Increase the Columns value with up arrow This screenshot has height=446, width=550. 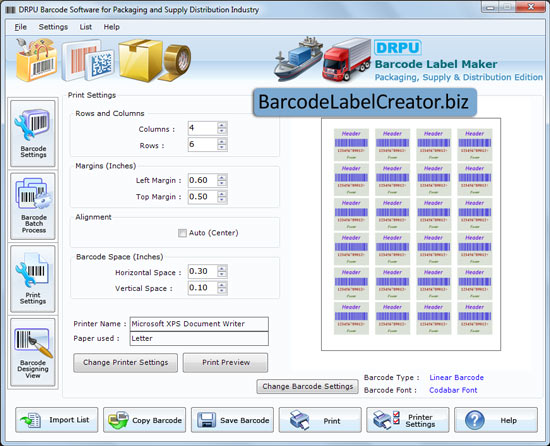point(222,125)
